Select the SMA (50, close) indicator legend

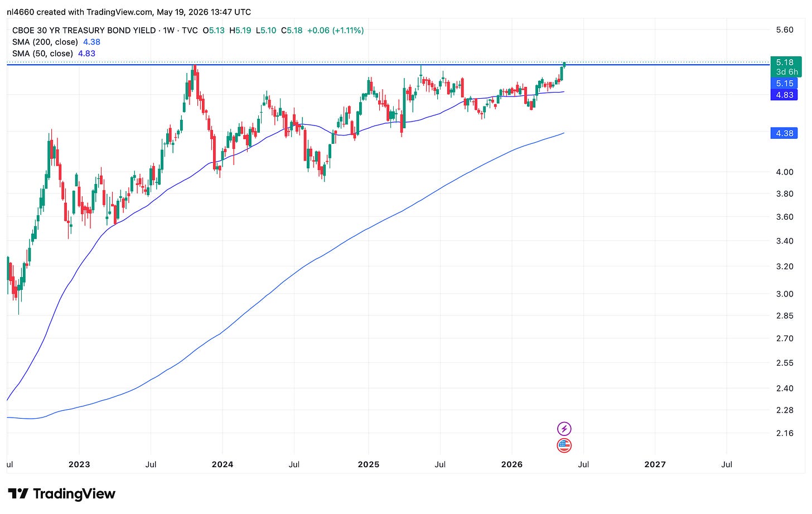[x=54, y=54]
